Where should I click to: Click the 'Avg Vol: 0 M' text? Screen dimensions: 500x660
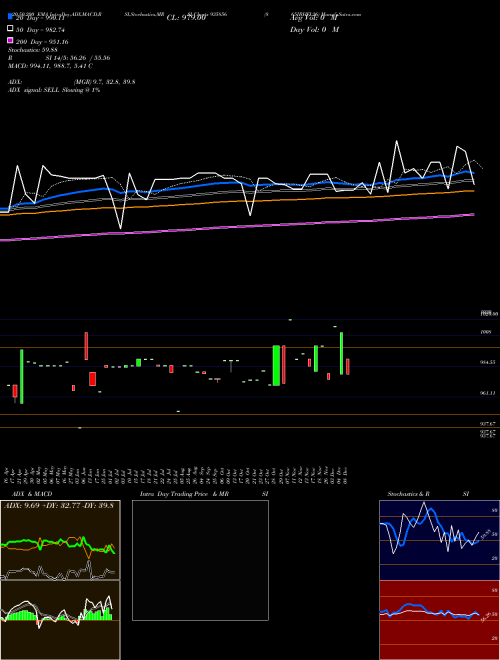314,18
